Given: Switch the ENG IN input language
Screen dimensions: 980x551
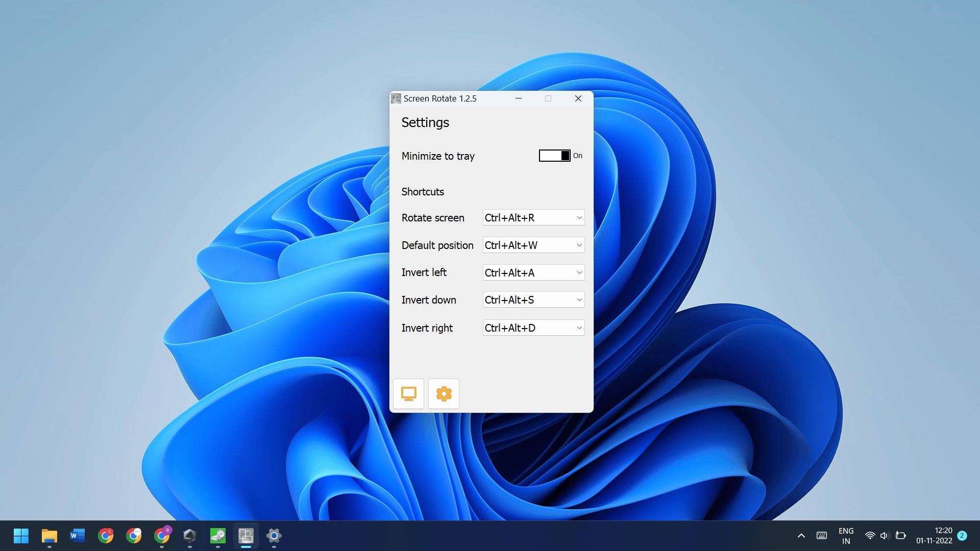Looking at the screenshot, I should [x=846, y=536].
